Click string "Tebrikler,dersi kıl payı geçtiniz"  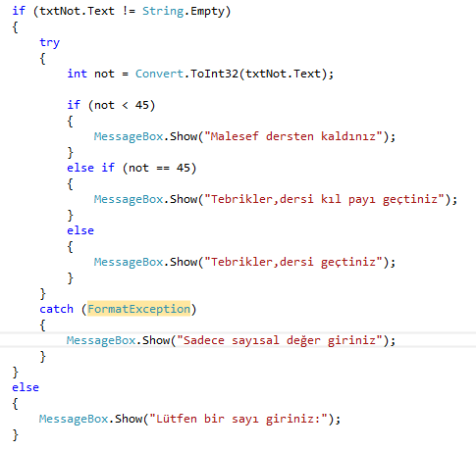pos(324,199)
